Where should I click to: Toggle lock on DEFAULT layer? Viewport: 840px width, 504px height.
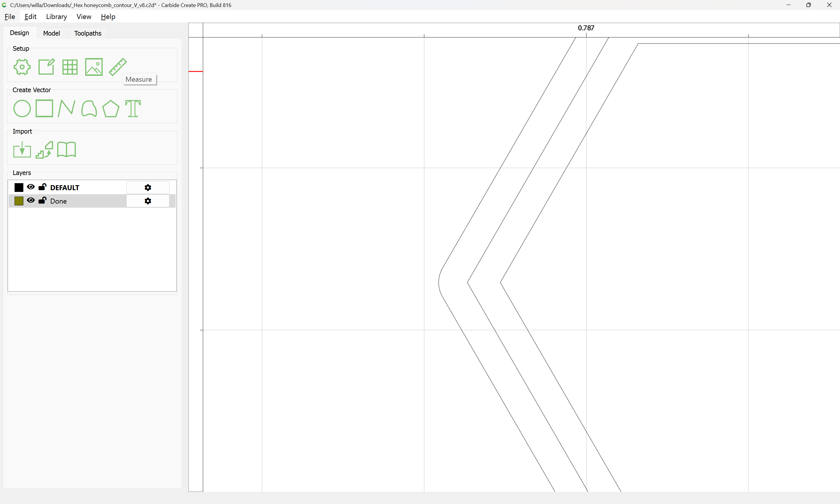point(43,187)
